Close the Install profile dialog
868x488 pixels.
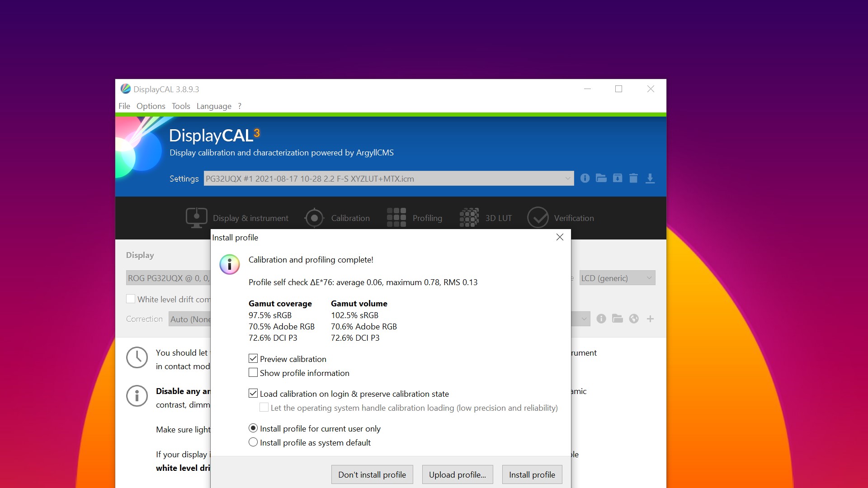click(x=560, y=237)
